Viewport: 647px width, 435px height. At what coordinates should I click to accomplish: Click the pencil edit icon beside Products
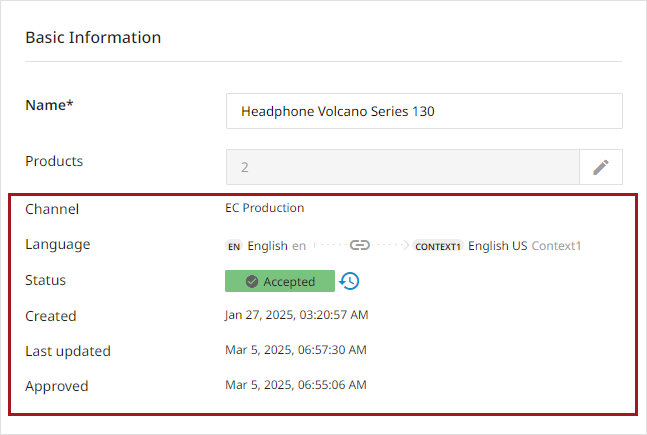(601, 167)
